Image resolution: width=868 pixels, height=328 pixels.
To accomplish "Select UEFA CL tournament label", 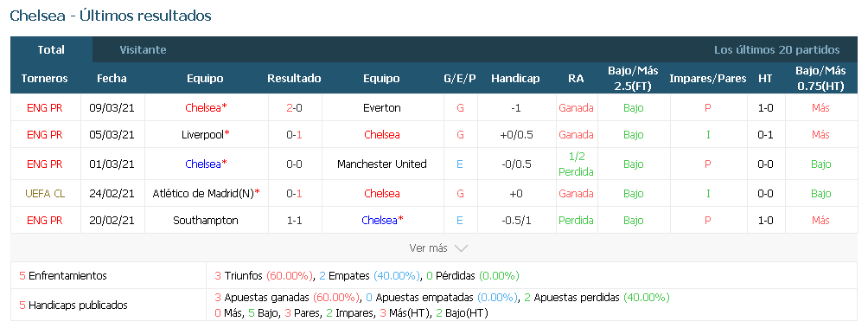I will pyautogui.click(x=44, y=193).
